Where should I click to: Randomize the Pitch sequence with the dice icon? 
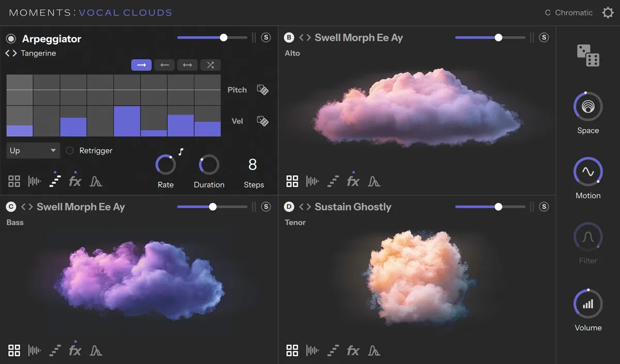[x=262, y=90]
